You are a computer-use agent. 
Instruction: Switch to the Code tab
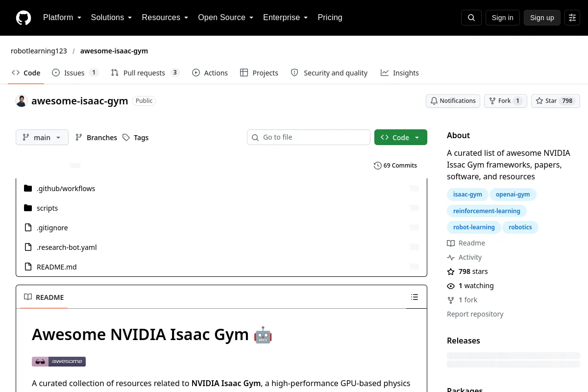pyautogui.click(x=26, y=73)
